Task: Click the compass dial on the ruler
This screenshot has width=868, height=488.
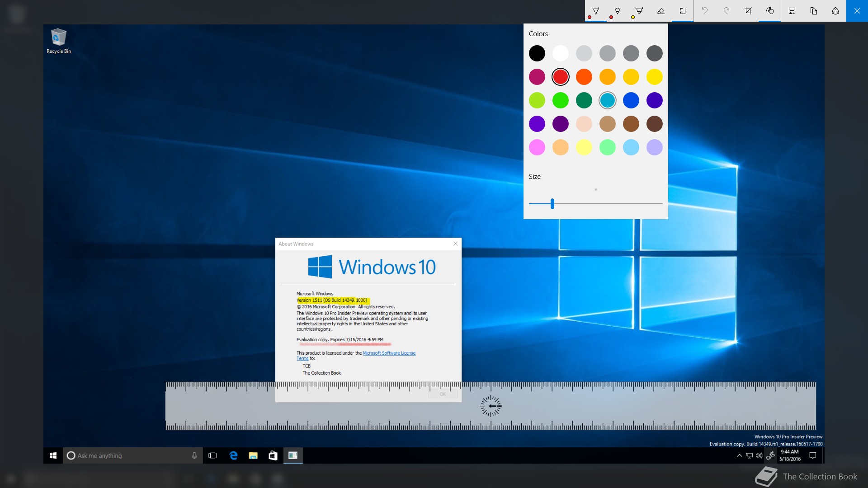Action: [x=491, y=406]
